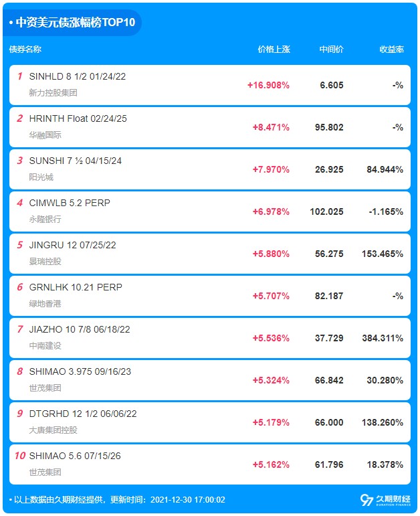420x516 pixels.
Task: Open the SINHLD 8 1/2 01/24/22 bond row
Action: coord(210,85)
